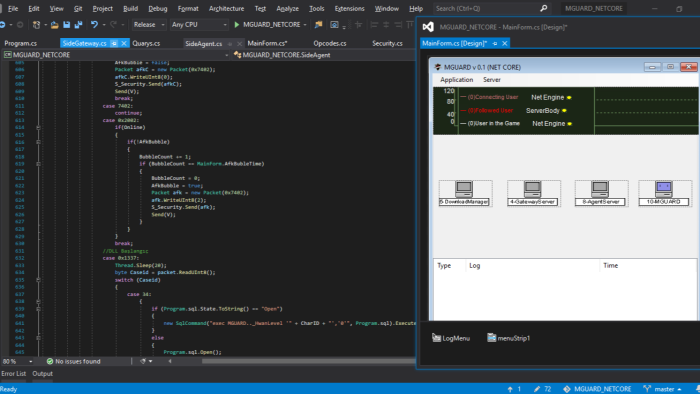Click the GatewayServer computer icon
This screenshot has width=700, height=394.
(533, 189)
